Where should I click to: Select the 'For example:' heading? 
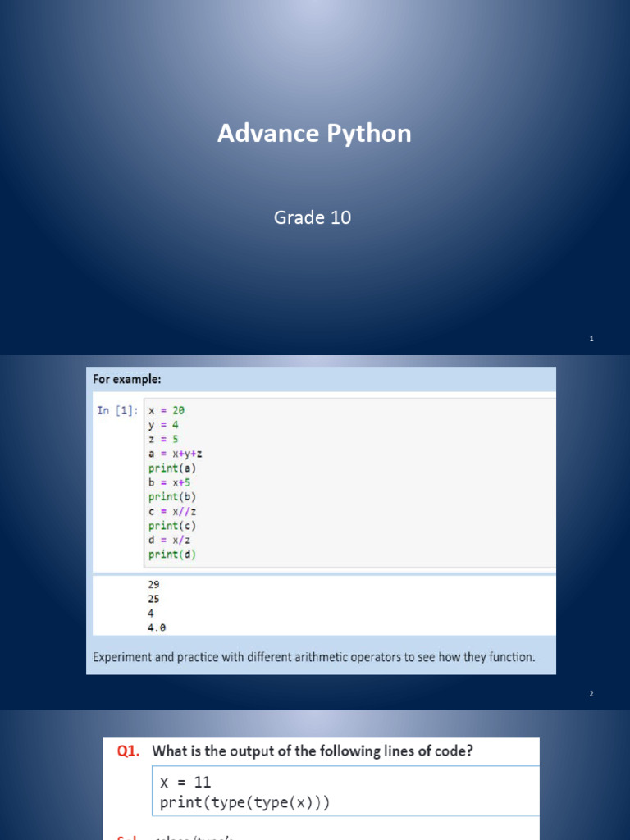(126, 380)
